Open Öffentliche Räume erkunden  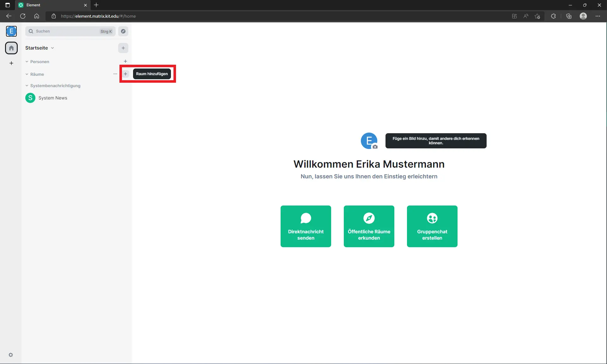tap(369, 226)
